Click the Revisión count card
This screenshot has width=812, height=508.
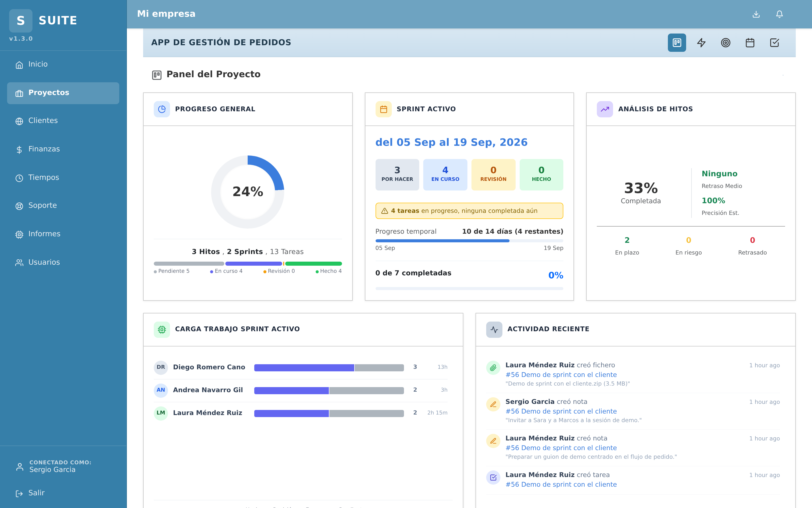pyautogui.click(x=493, y=175)
